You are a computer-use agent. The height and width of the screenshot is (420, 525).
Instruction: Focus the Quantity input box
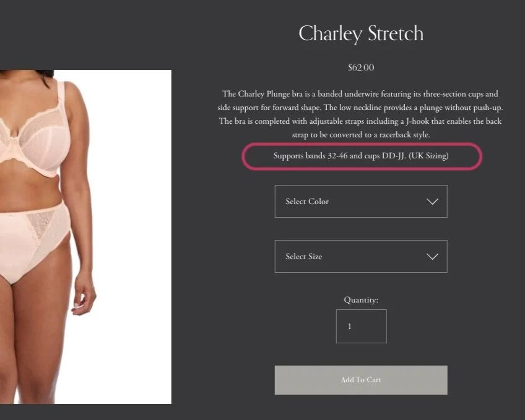pyautogui.click(x=362, y=327)
